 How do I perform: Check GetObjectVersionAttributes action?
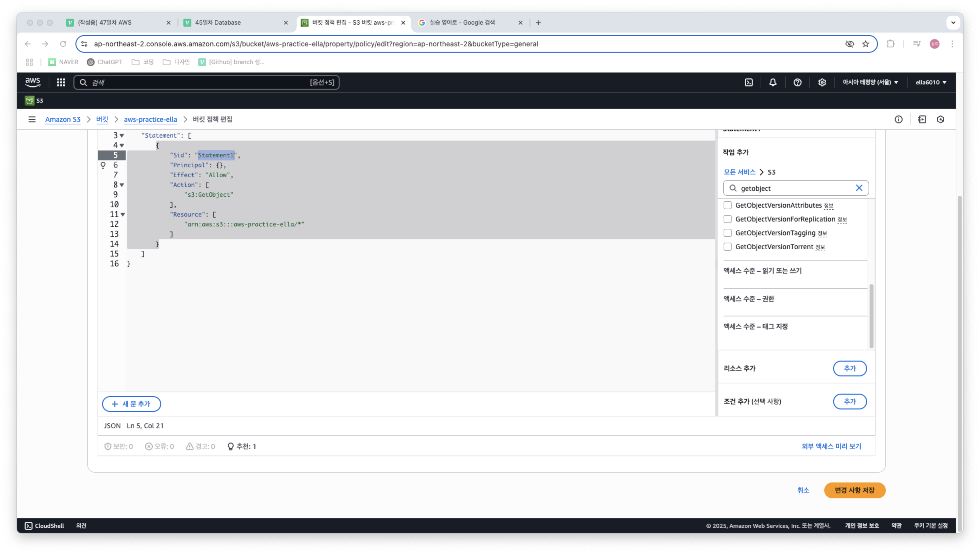(x=727, y=205)
